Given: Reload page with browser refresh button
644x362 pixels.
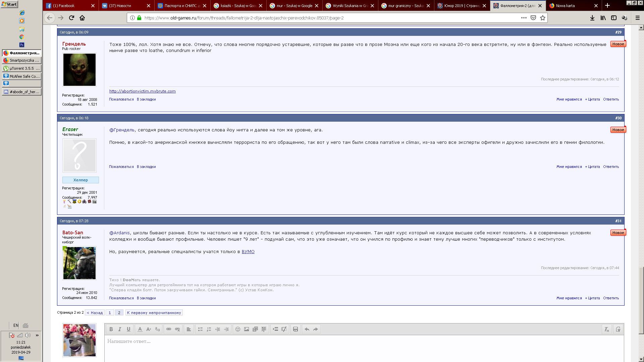Looking at the screenshot, I should click(x=71, y=18).
